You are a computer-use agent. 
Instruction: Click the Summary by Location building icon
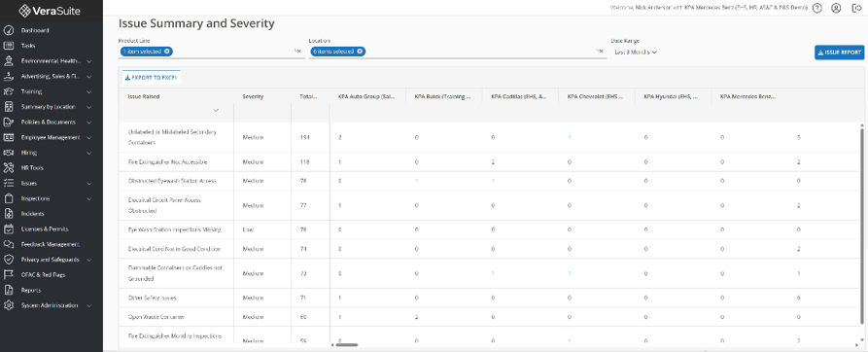tap(9, 107)
